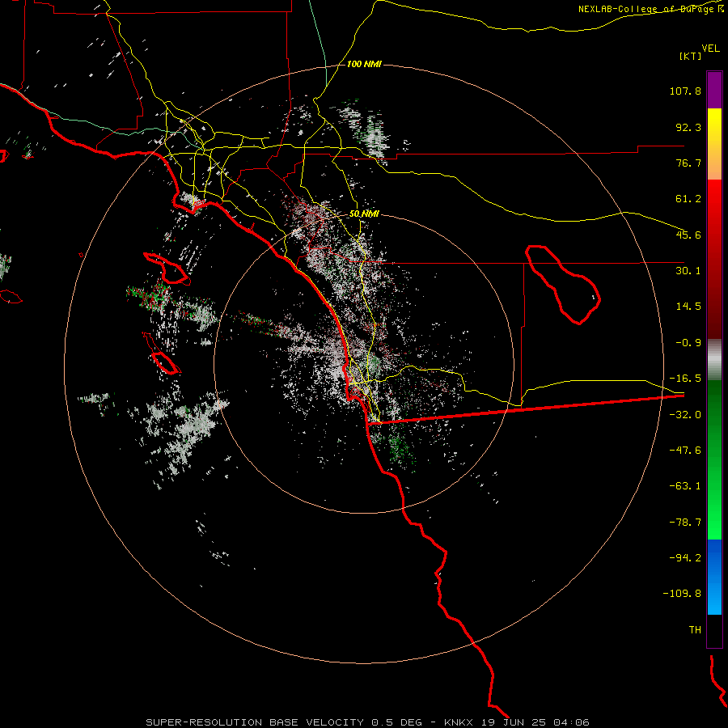Click the 100 NMI range ring label
Image resolution: width=728 pixels, height=728 pixels.
coord(364,64)
